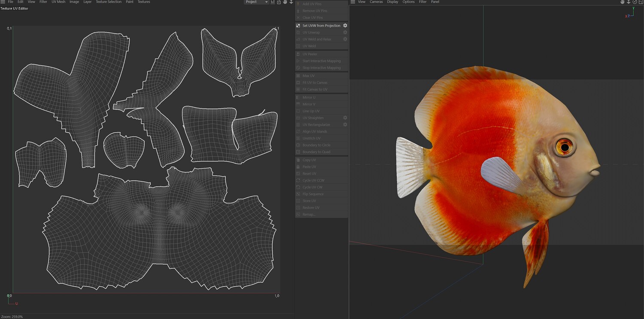Click the Mirror V command
The width and height of the screenshot is (644, 319).
tap(322, 104)
